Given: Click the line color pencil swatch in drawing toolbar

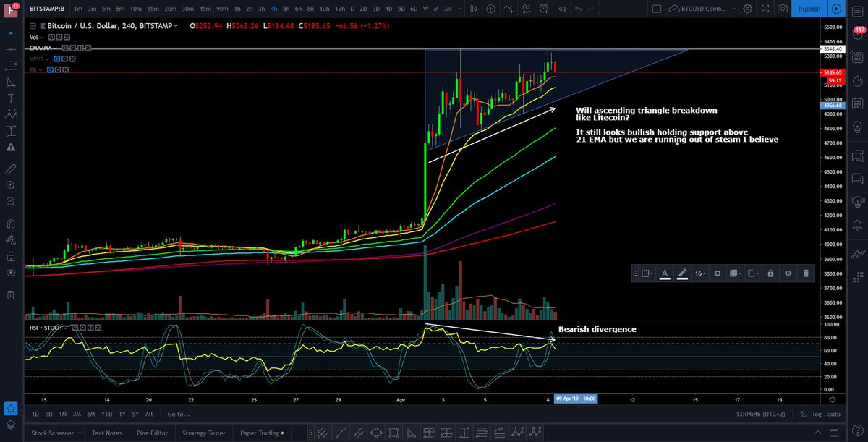Looking at the screenshot, I should tap(683, 273).
